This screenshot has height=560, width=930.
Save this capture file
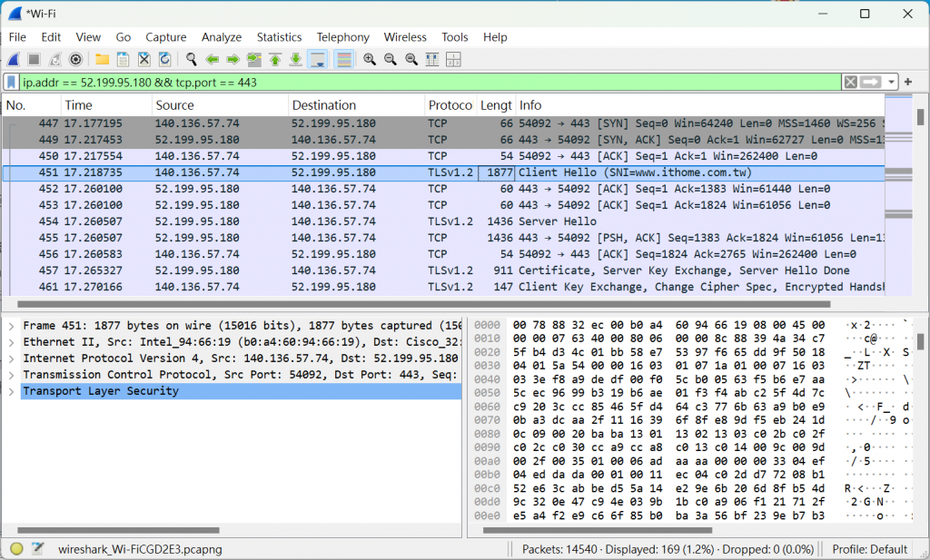pos(123,59)
